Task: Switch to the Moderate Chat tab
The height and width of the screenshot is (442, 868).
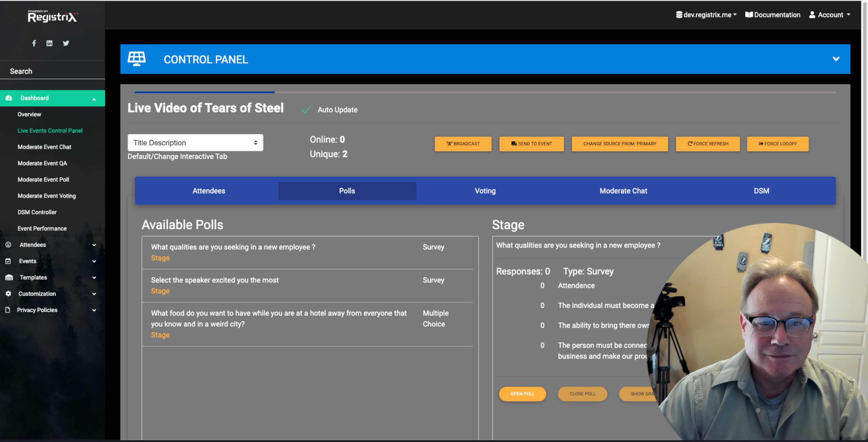Action: [623, 191]
